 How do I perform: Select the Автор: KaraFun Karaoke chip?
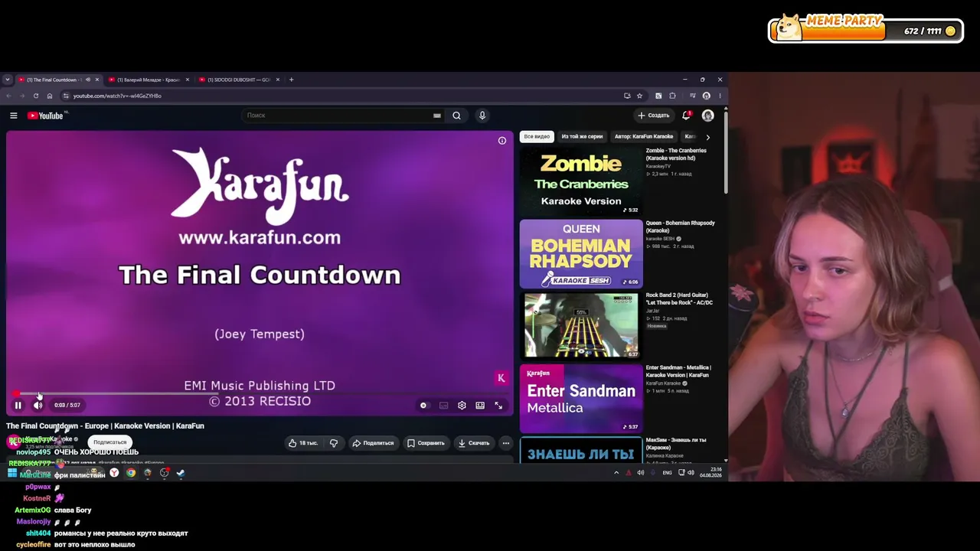coord(644,137)
